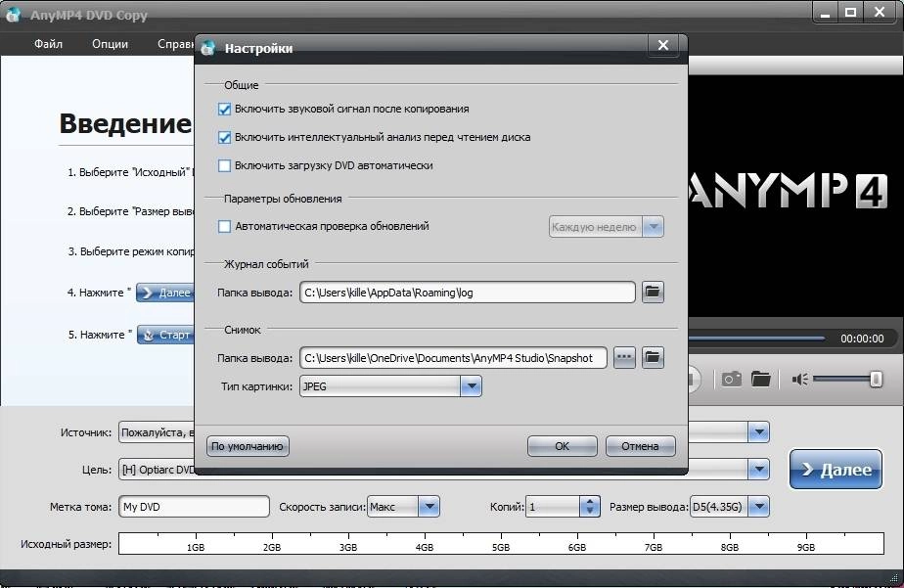Toggle звуковой сигнал после копирования checkbox
The width and height of the screenshot is (904, 588).
[224, 109]
